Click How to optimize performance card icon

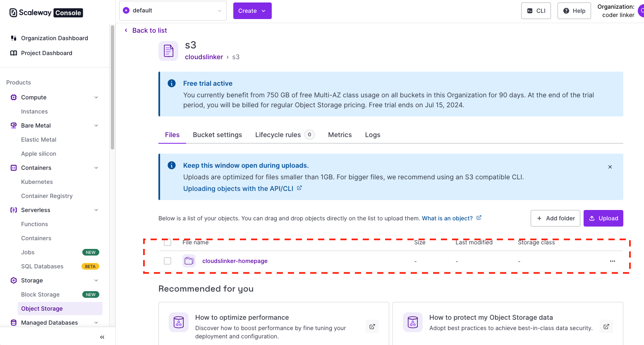(x=179, y=322)
